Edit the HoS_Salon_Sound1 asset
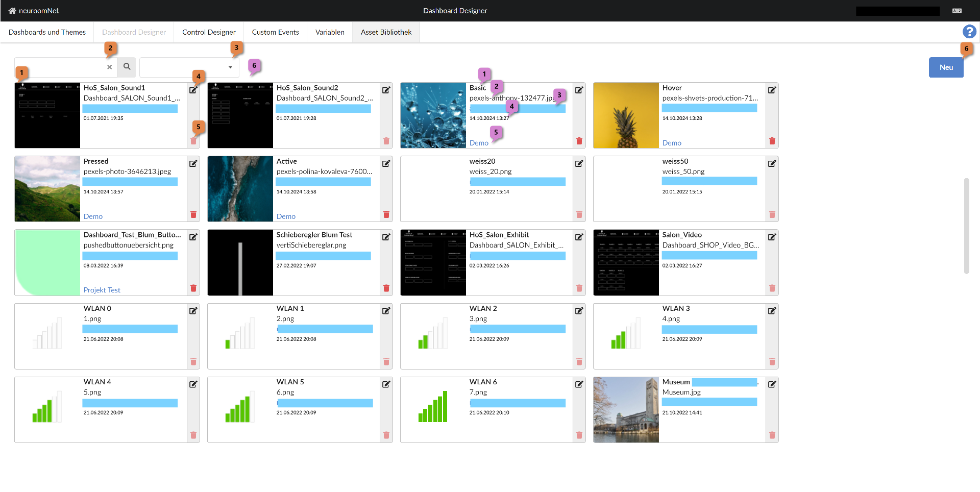Viewport: 980px width, 492px height. [x=193, y=90]
